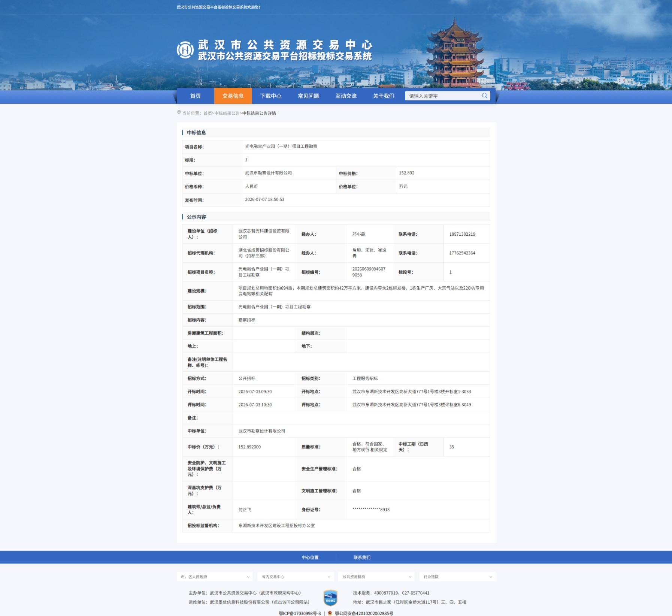The height and width of the screenshot is (616, 672).
Task: Select masked ID number ending 8918
Action: coord(371,510)
